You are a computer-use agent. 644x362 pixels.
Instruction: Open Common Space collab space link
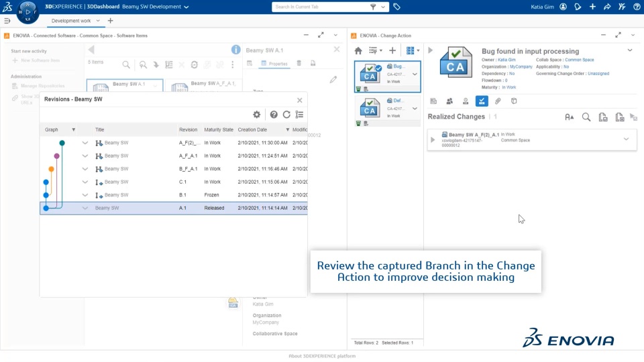(x=579, y=60)
